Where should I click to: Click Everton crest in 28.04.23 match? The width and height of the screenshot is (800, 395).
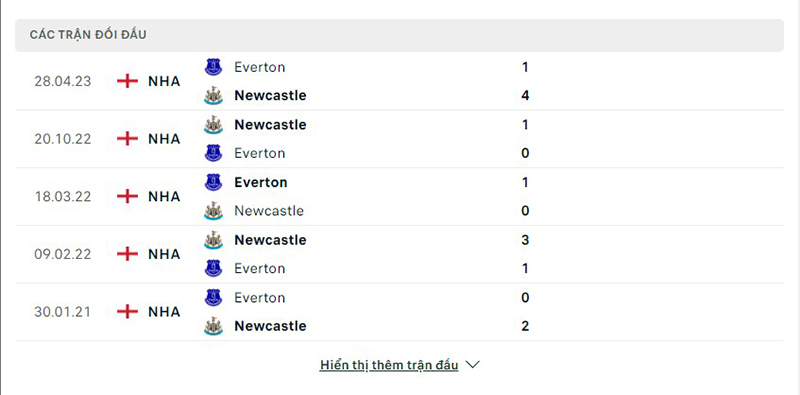point(213,67)
